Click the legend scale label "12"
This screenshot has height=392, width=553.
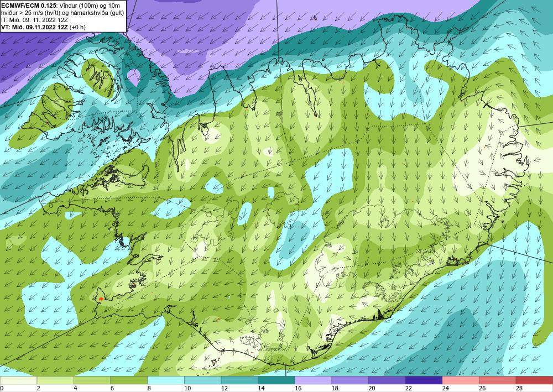coord(225,388)
